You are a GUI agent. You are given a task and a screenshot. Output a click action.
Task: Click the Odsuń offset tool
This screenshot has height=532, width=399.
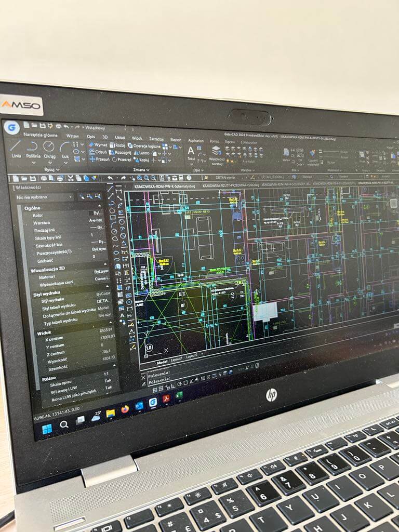click(98, 152)
